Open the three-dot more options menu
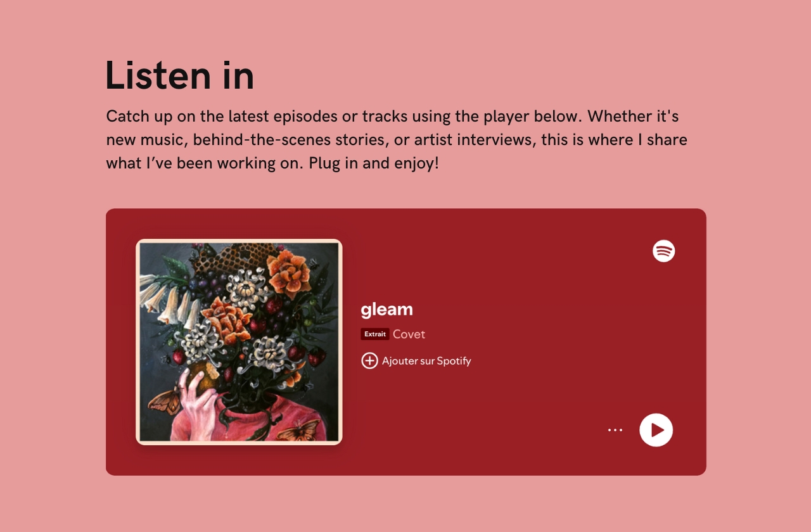 615,430
